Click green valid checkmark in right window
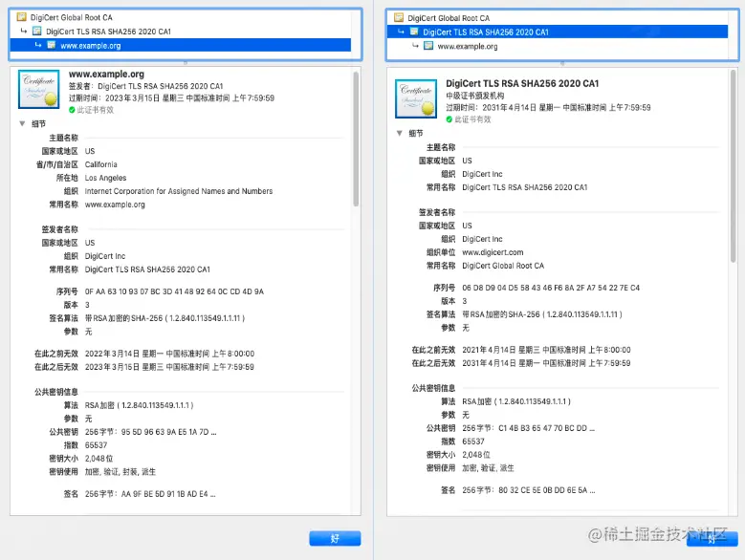Image resolution: width=745 pixels, height=560 pixels. coord(449,119)
